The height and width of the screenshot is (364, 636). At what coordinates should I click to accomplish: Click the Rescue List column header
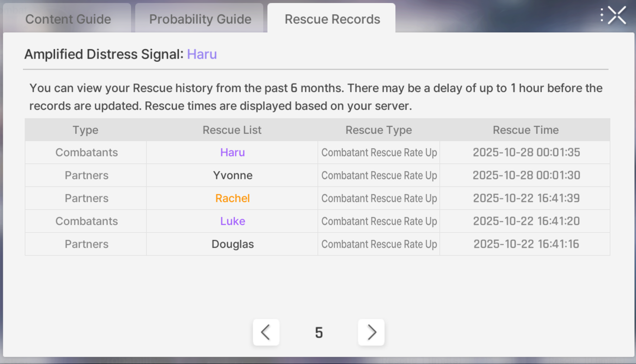[x=232, y=130]
